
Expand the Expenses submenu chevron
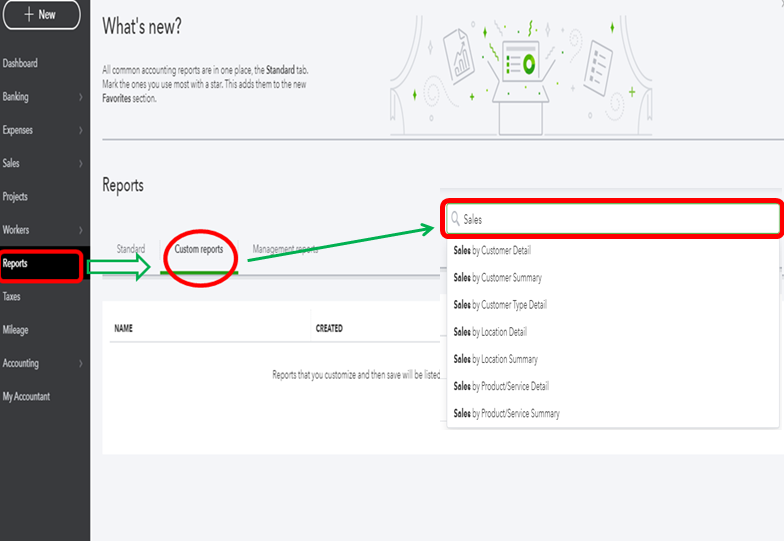pyautogui.click(x=81, y=130)
